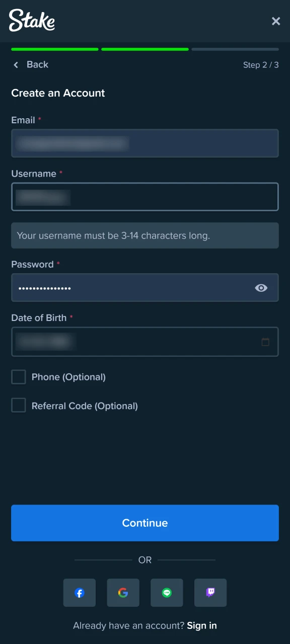
Task: Check the Referral Code (Optional) checkbox
Action: [19, 406]
